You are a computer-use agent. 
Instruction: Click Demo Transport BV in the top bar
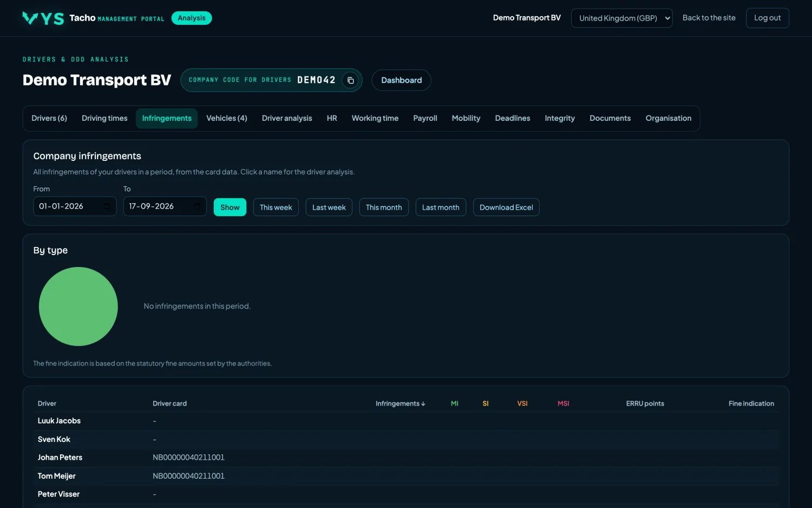coord(527,18)
